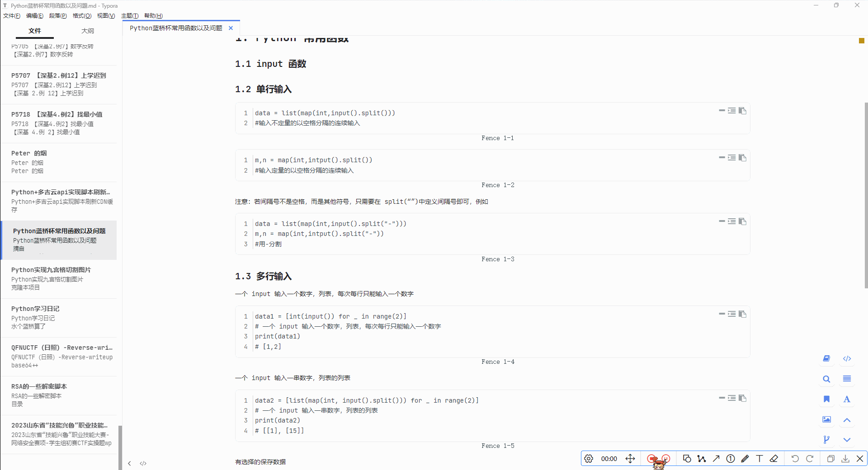
Task: Switch to the 大纲 outline tab
Action: click(x=88, y=31)
